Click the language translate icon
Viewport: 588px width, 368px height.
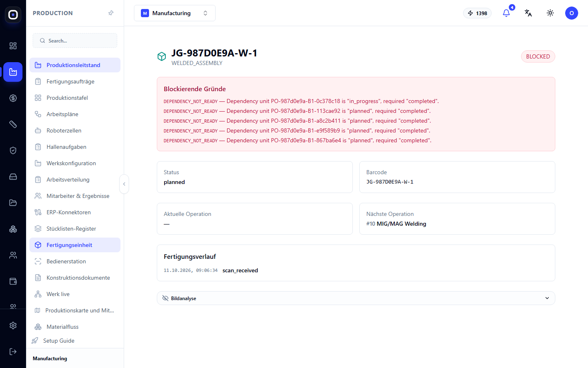click(x=528, y=13)
